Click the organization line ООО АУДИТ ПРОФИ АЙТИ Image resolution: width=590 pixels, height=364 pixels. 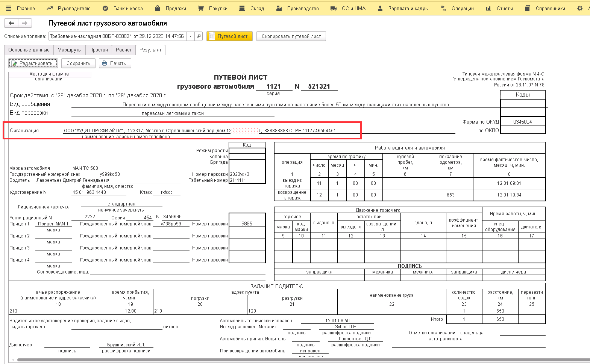(x=200, y=131)
